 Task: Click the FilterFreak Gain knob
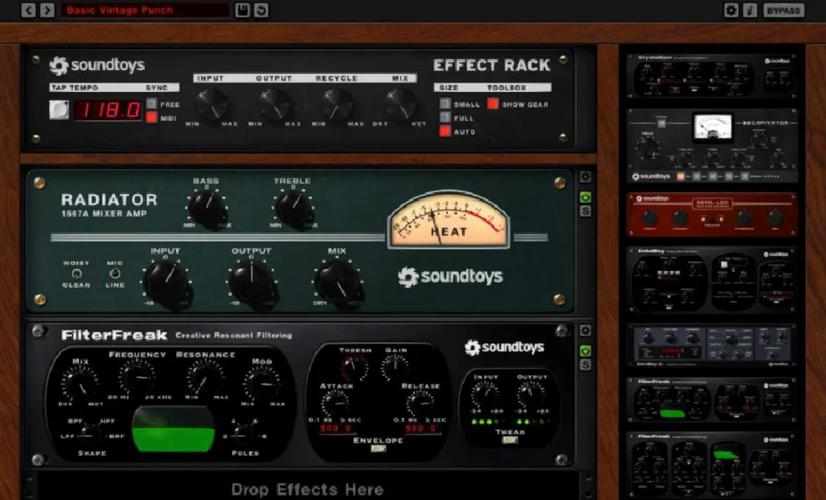point(395,367)
